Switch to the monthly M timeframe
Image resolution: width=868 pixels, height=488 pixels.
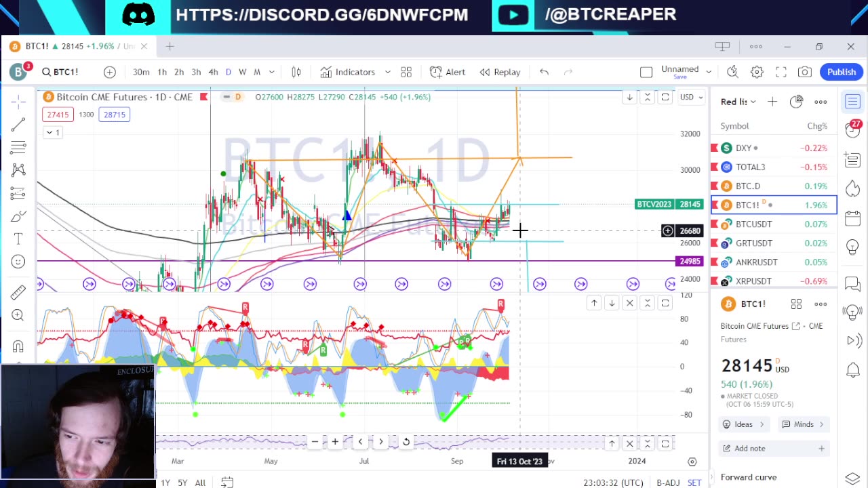click(257, 72)
